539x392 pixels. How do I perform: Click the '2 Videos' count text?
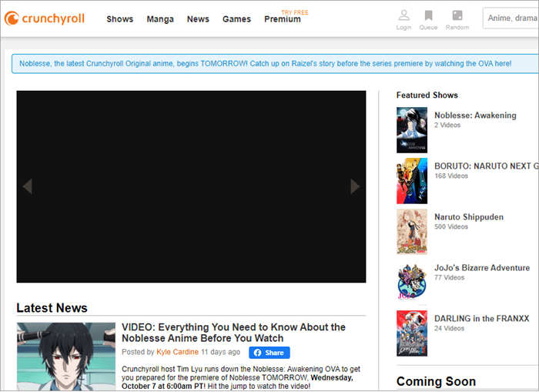click(x=447, y=126)
